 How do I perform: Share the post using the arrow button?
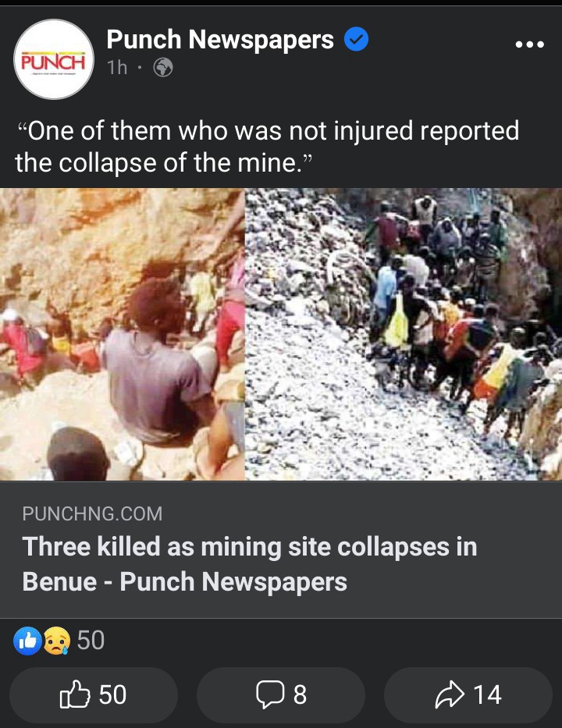pos(468,694)
